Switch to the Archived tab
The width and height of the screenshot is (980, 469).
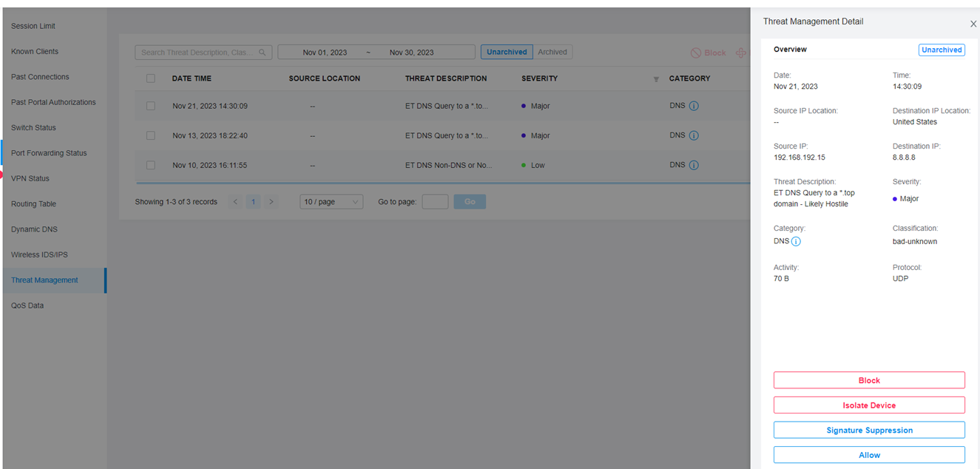click(552, 52)
